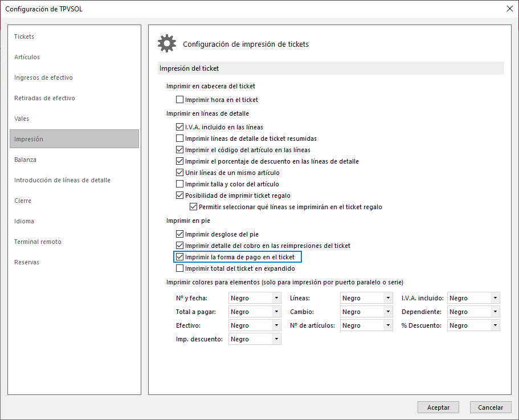This screenshot has height=420, width=519.
Task: Click the 'Configuración de impresión de tickets' heading
Action: click(x=246, y=44)
